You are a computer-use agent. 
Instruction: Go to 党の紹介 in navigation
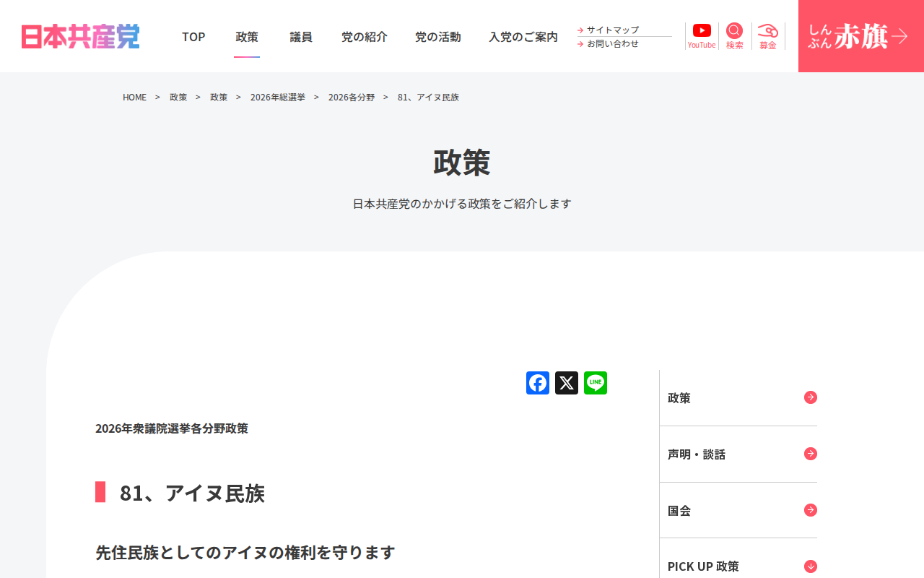click(365, 37)
